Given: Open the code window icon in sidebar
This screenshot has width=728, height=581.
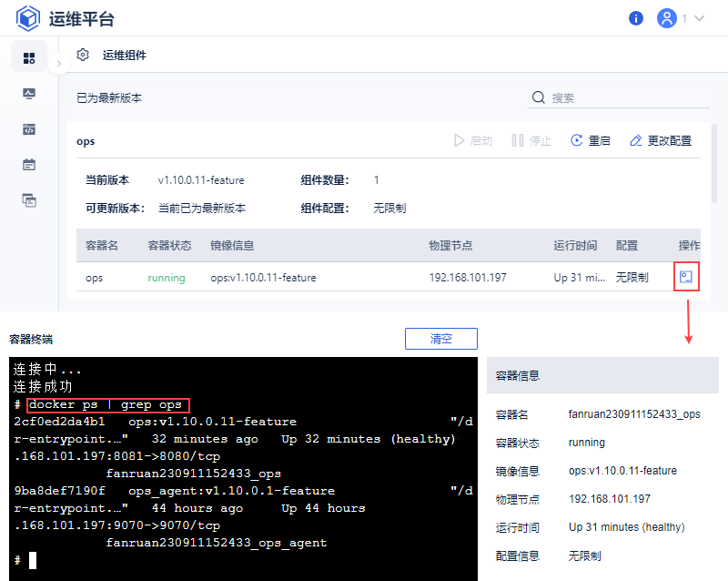Looking at the screenshot, I should 29,129.
